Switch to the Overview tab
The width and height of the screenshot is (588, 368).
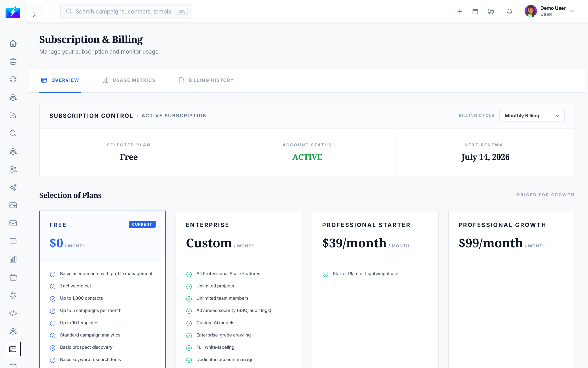click(60, 80)
